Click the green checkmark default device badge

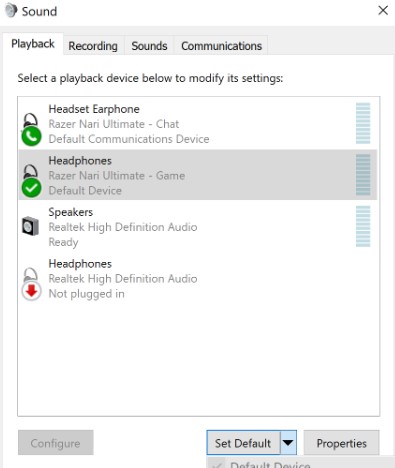[31, 188]
